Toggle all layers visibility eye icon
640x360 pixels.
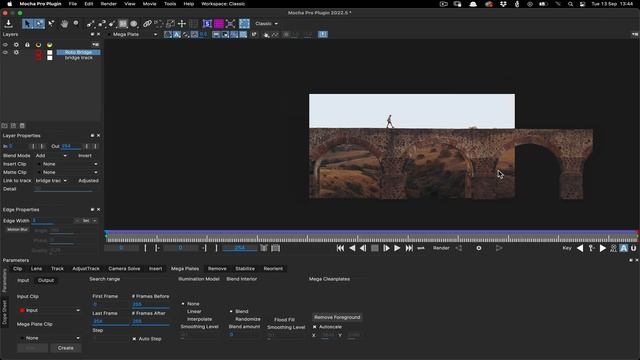coord(5,45)
